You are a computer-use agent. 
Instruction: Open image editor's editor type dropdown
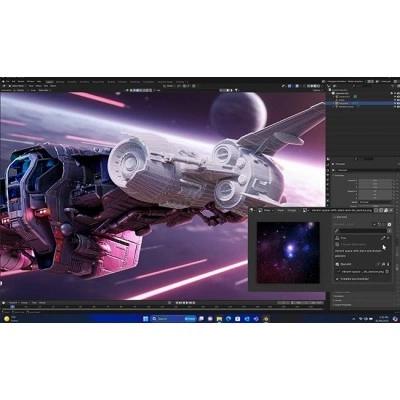tap(252, 210)
